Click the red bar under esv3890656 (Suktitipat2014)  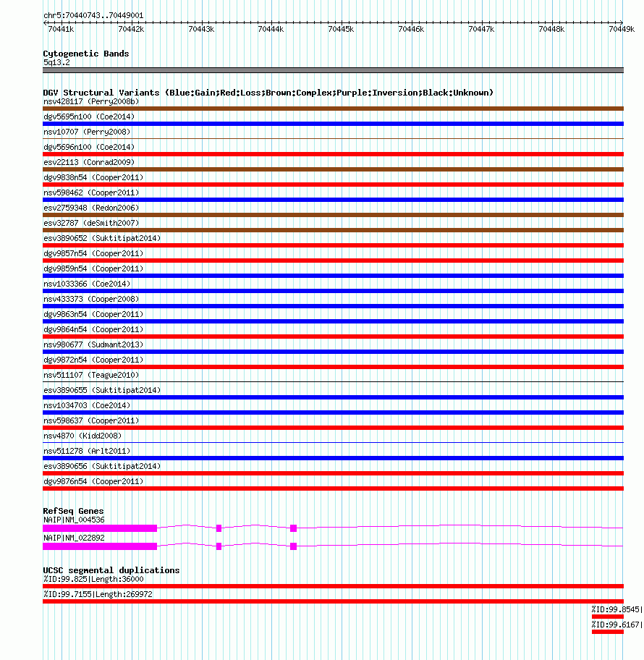point(333,473)
